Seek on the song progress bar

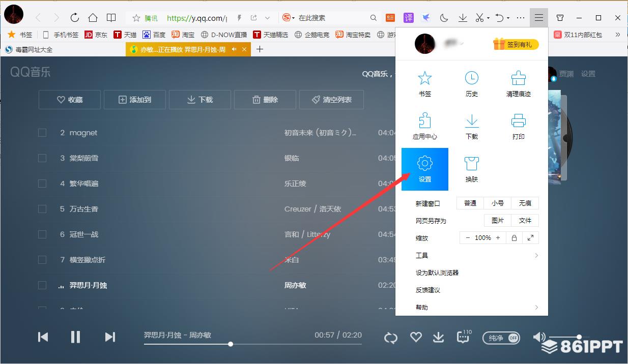point(253,344)
